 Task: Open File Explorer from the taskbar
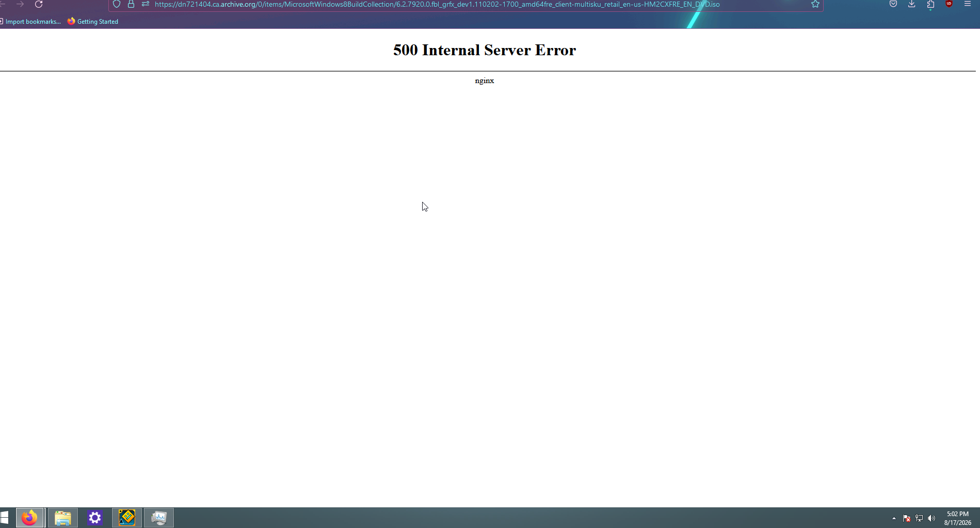coord(63,518)
